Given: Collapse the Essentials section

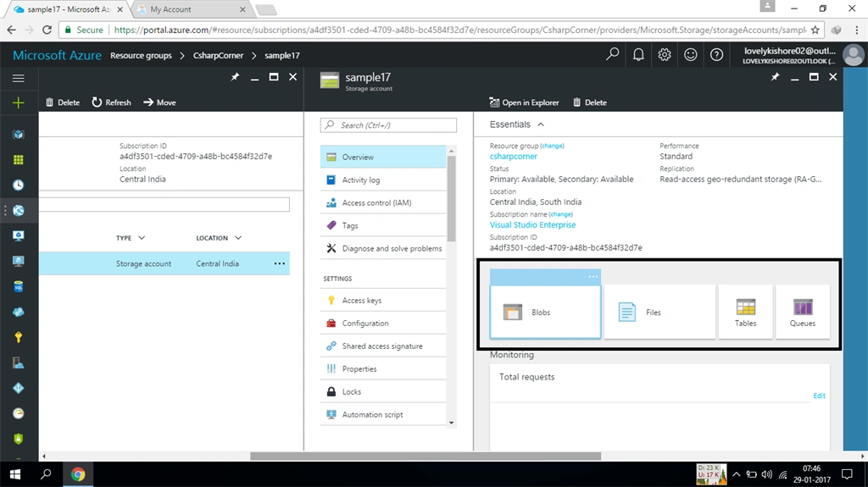Looking at the screenshot, I should click(541, 125).
